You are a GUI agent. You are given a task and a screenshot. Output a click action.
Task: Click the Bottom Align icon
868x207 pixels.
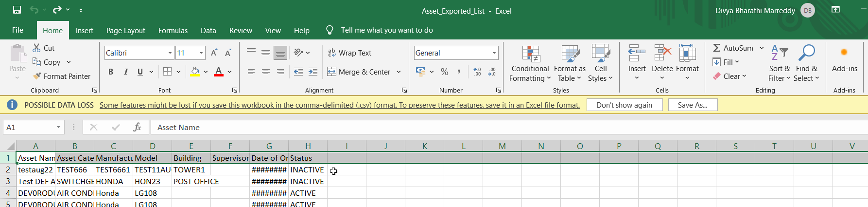(x=280, y=53)
